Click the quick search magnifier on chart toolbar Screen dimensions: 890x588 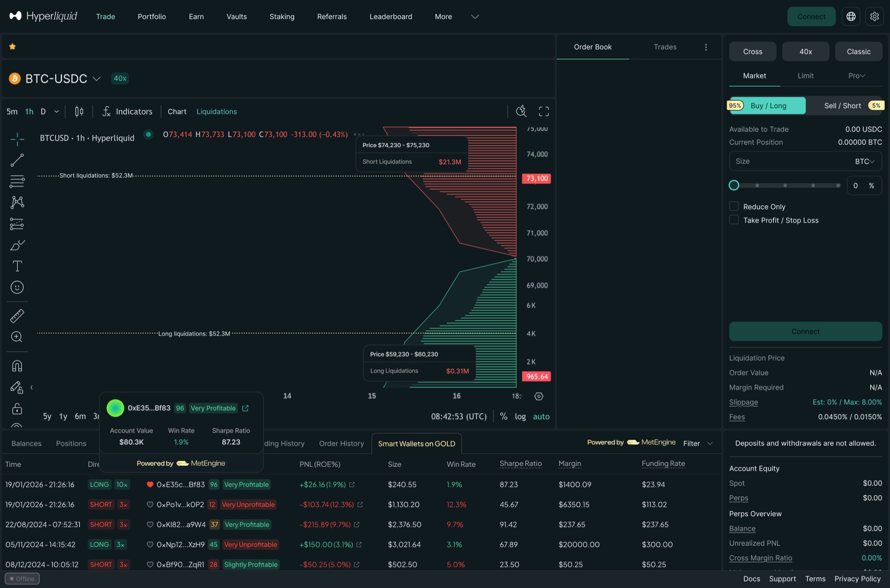[521, 111]
